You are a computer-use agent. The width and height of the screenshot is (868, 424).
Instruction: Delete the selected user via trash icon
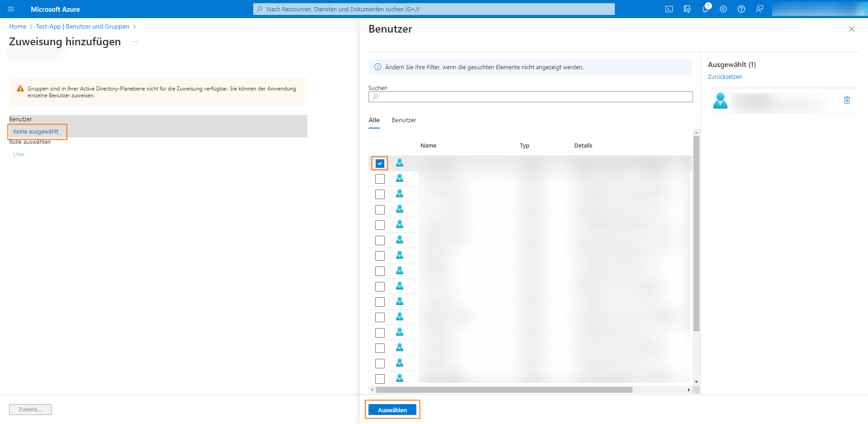coord(847,100)
